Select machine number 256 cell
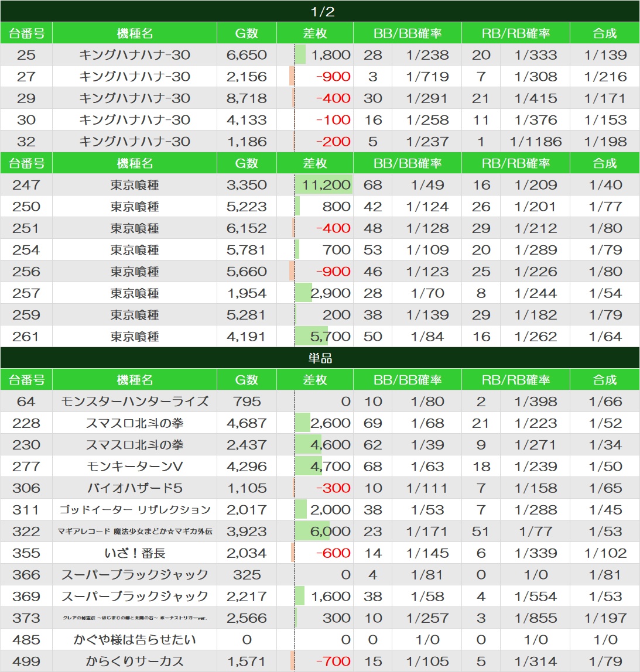Viewport: 640px width, 672px height. 26,271
